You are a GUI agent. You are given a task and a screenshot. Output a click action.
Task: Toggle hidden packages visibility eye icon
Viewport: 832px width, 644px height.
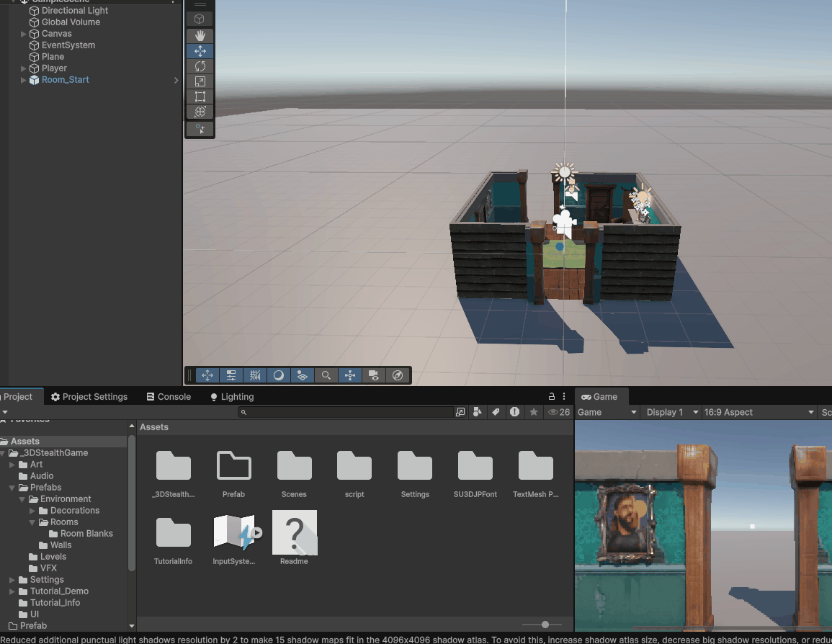point(553,412)
